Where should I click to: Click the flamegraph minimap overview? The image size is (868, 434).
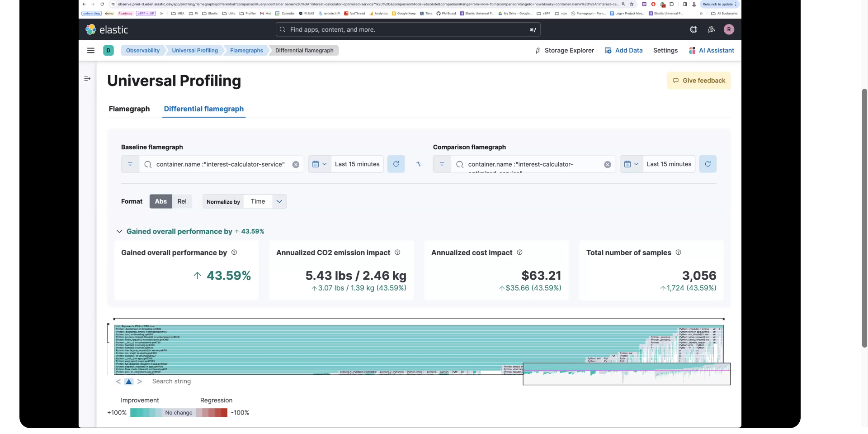pos(627,374)
